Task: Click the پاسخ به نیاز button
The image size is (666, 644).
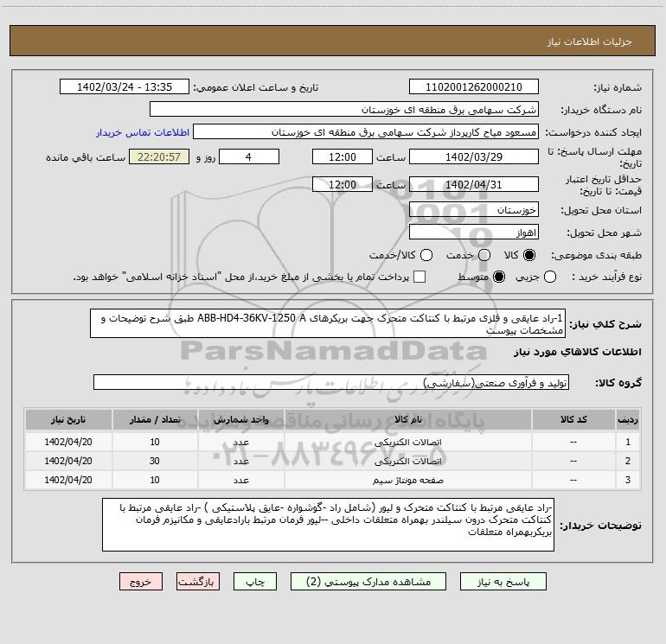Action: point(503,582)
